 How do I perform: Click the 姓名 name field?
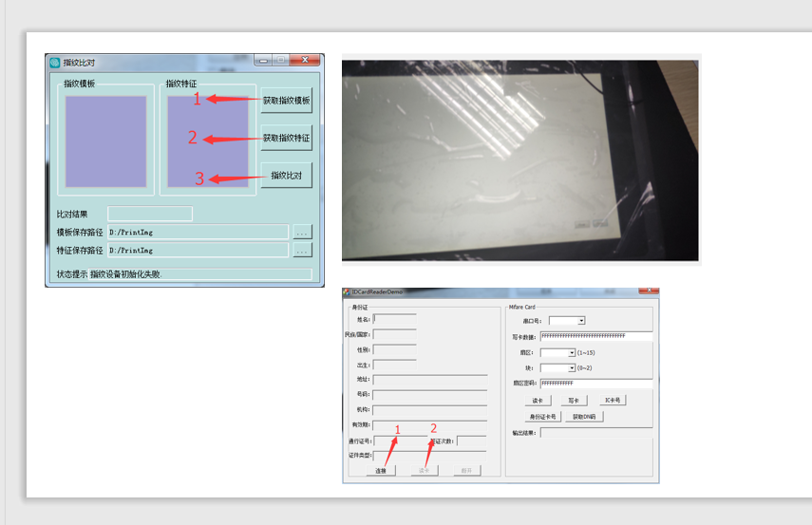pos(395,319)
